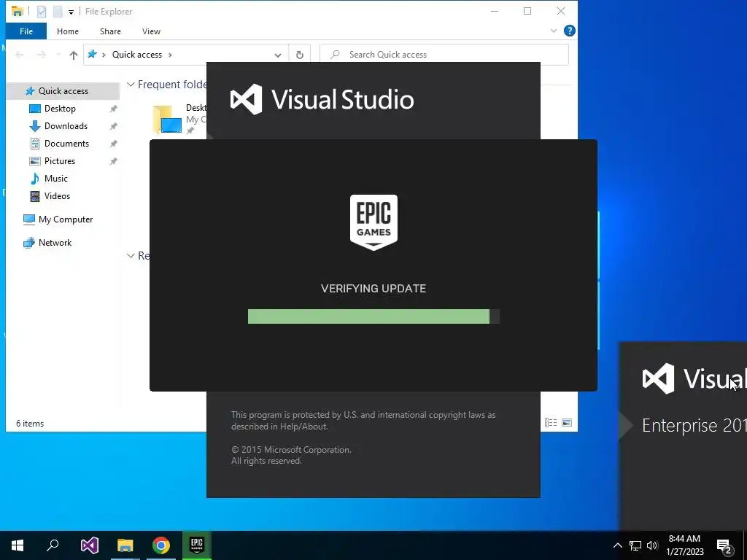The height and width of the screenshot is (560, 747).
Task: Switch to details view layout icon
Action: (551, 423)
